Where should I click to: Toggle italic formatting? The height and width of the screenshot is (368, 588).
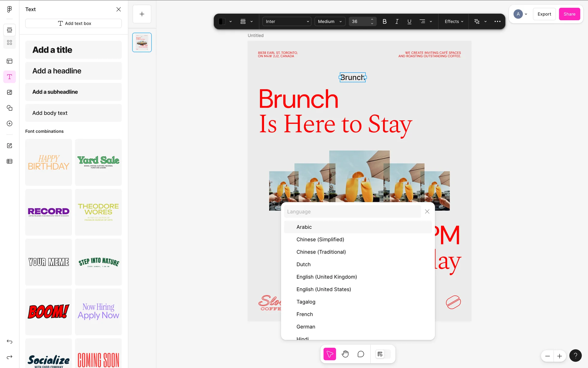[397, 21]
